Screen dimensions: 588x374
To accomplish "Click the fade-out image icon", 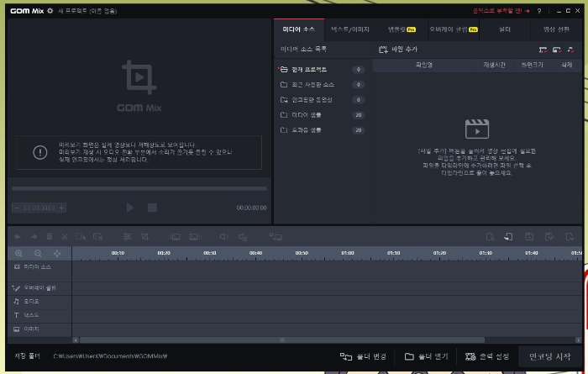I will [x=194, y=237].
